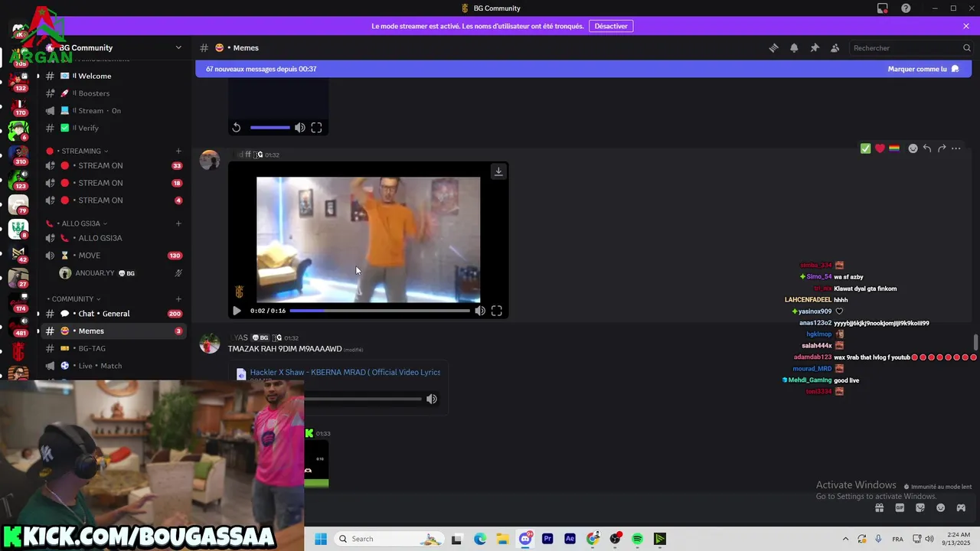The height and width of the screenshot is (551, 980).
Task: Show pinned messages with pin icon
Action: tap(815, 47)
